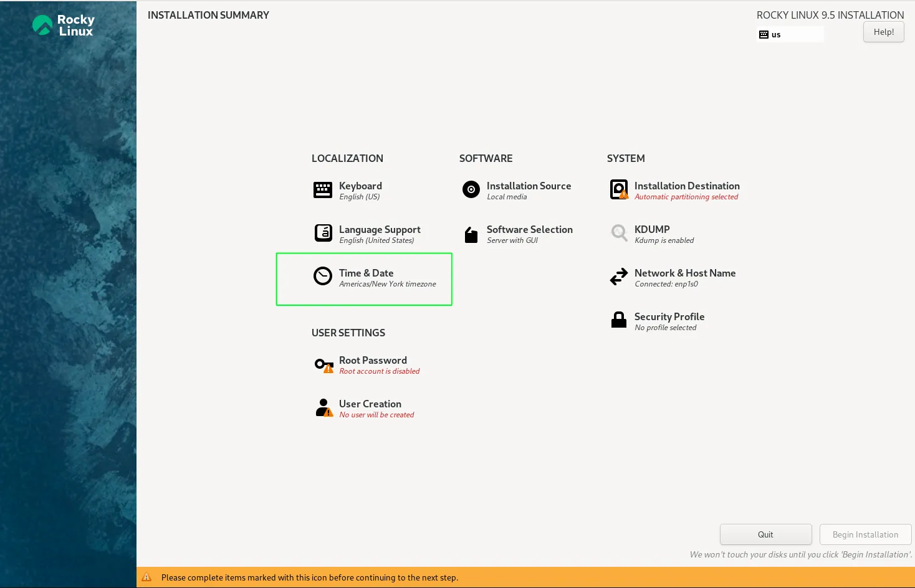
Task: Click the us keyboard layout indicator
Action: coord(790,34)
